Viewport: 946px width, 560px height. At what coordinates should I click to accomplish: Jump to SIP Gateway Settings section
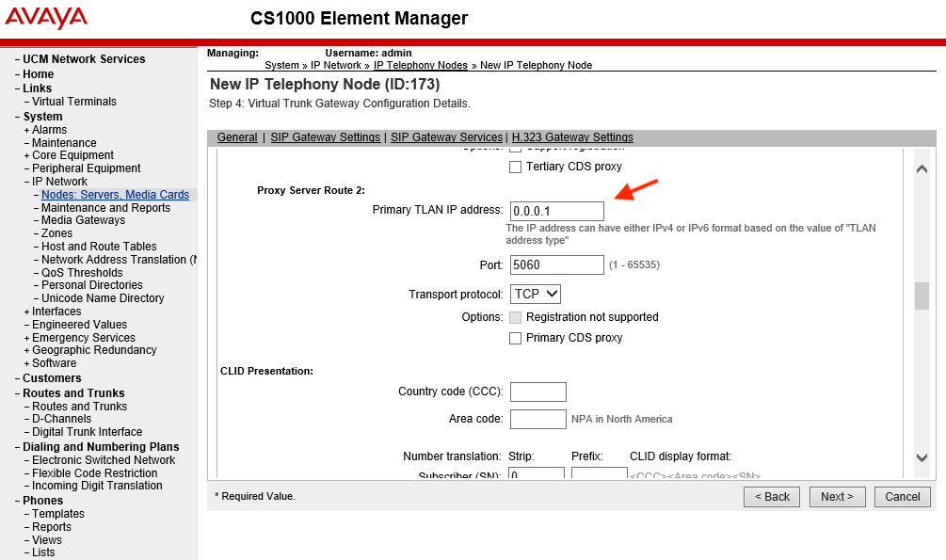pos(325,137)
